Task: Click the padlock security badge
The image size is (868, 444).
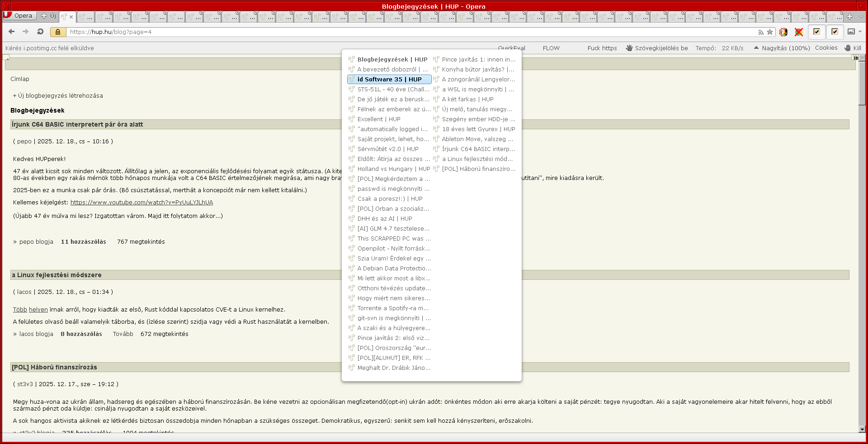Action: pos(57,32)
